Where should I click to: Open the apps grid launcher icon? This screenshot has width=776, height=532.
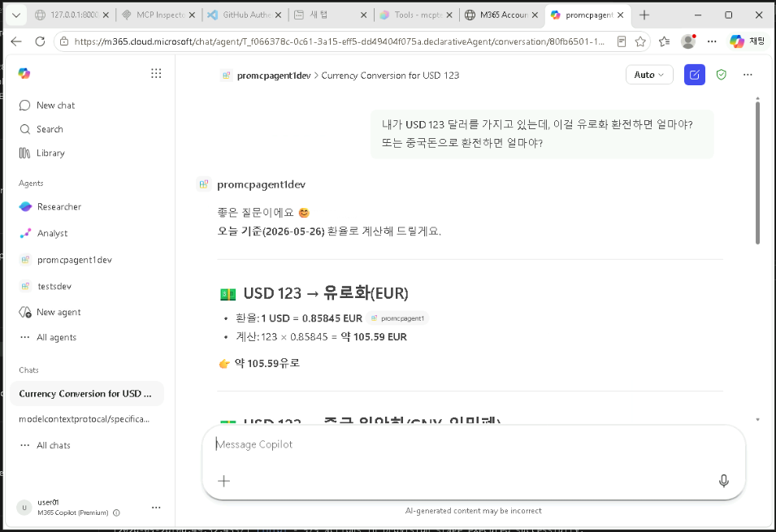tap(156, 74)
